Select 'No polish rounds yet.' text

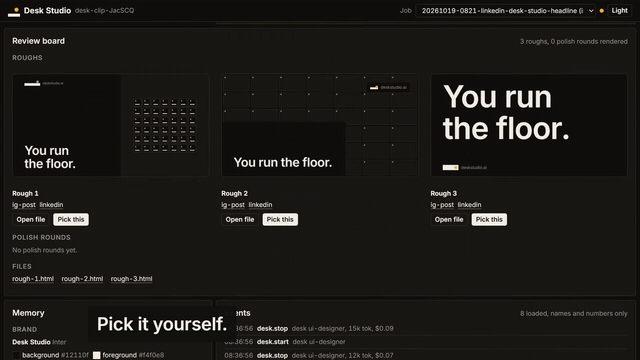coord(44,250)
